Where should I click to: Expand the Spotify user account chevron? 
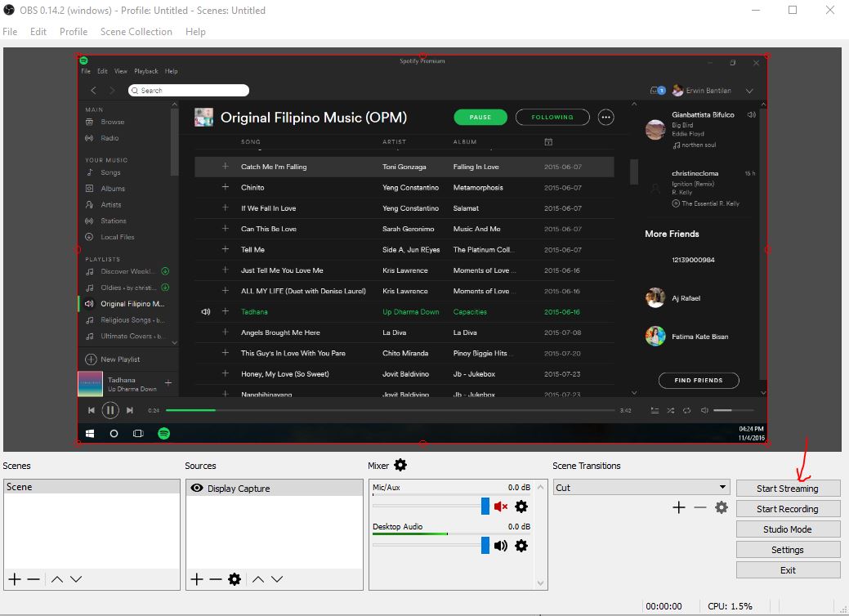(749, 91)
